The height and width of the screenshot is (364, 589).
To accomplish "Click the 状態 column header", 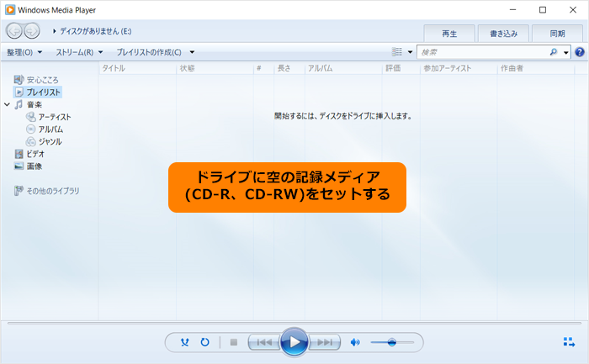I will click(x=215, y=68).
